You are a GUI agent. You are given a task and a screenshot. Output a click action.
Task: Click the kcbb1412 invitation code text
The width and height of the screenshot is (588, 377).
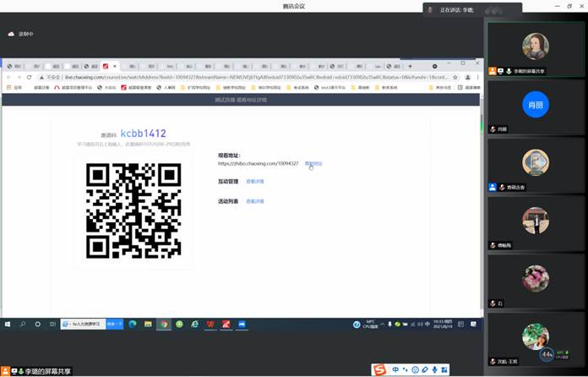[x=143, y=134]
